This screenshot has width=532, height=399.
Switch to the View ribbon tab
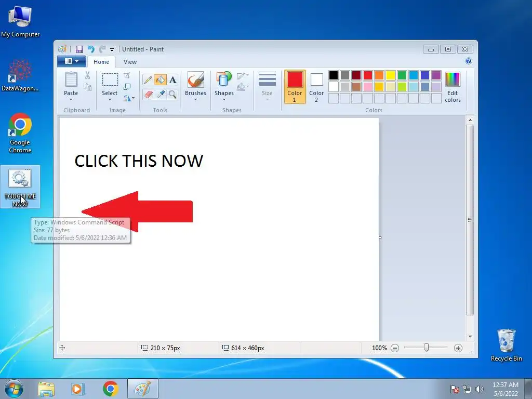(x=130, y=62)
